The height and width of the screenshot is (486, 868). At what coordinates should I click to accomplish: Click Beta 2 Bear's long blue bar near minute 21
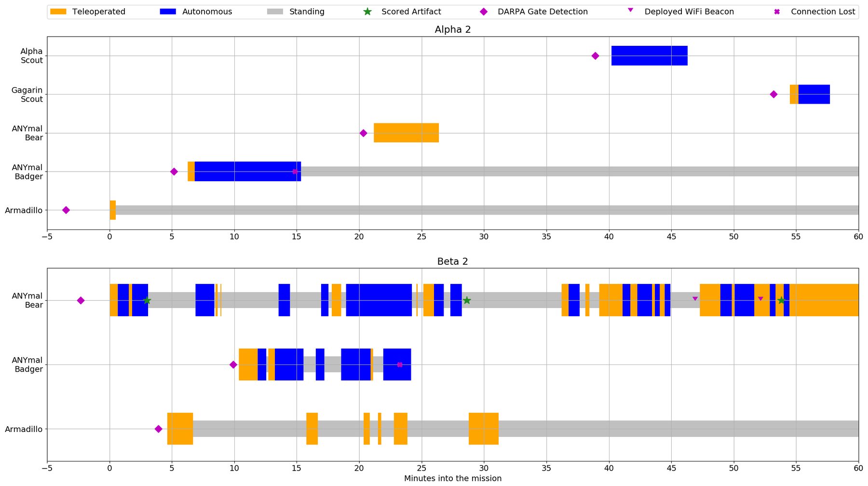pyautogui.click(x=379, y=300)
